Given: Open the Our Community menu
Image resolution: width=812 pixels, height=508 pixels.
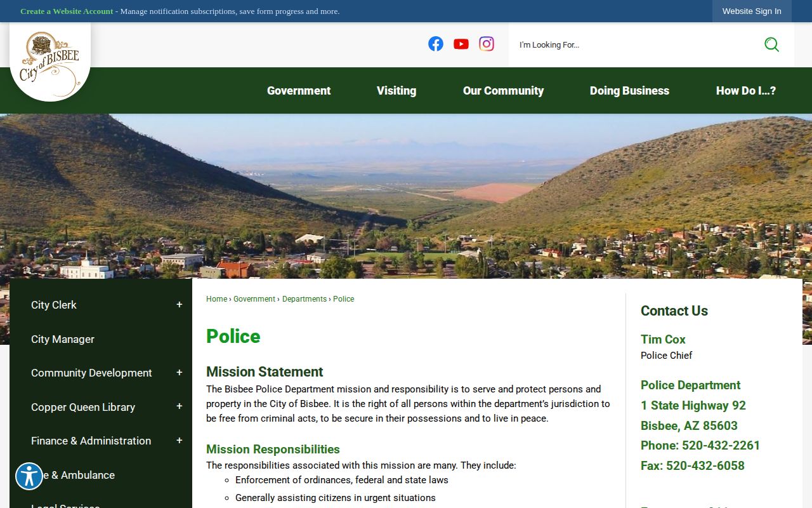Looking at the screenshot, I should click(503, 91).
